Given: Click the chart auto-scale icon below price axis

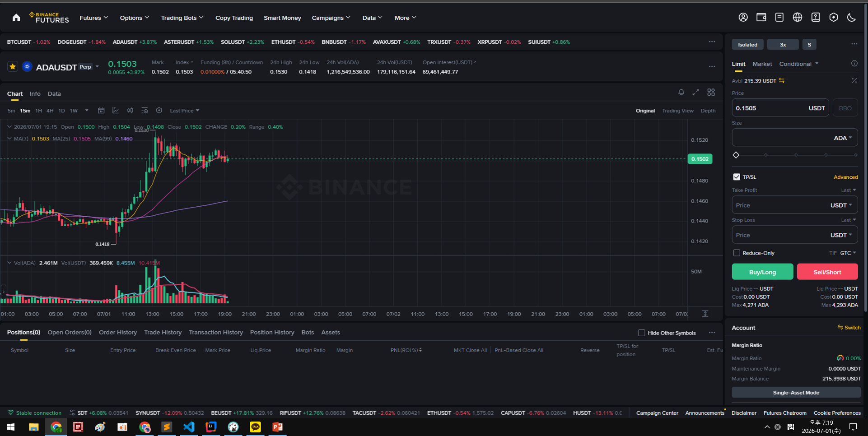Looking at the screenshot, I should 705,314.
